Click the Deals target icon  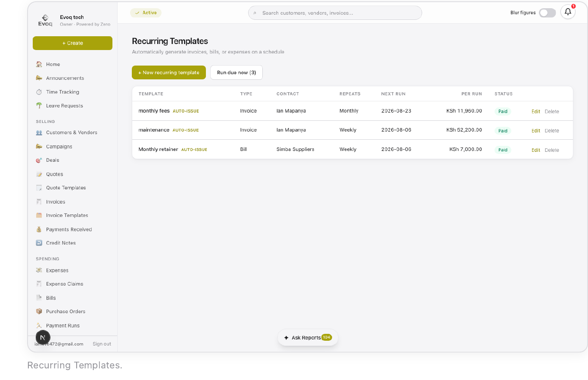pos(39,160)
